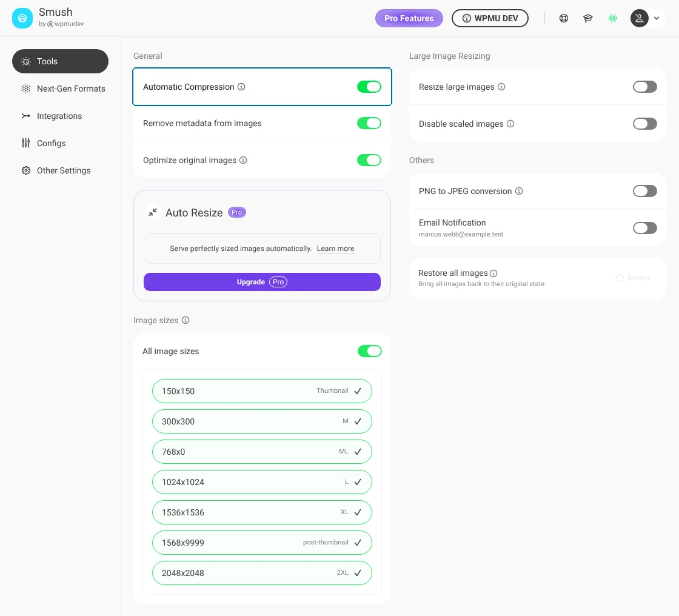
Task: Toggle the checkmark on the 150x150 Thumbnail size
Action: click(x=358, y=391)
